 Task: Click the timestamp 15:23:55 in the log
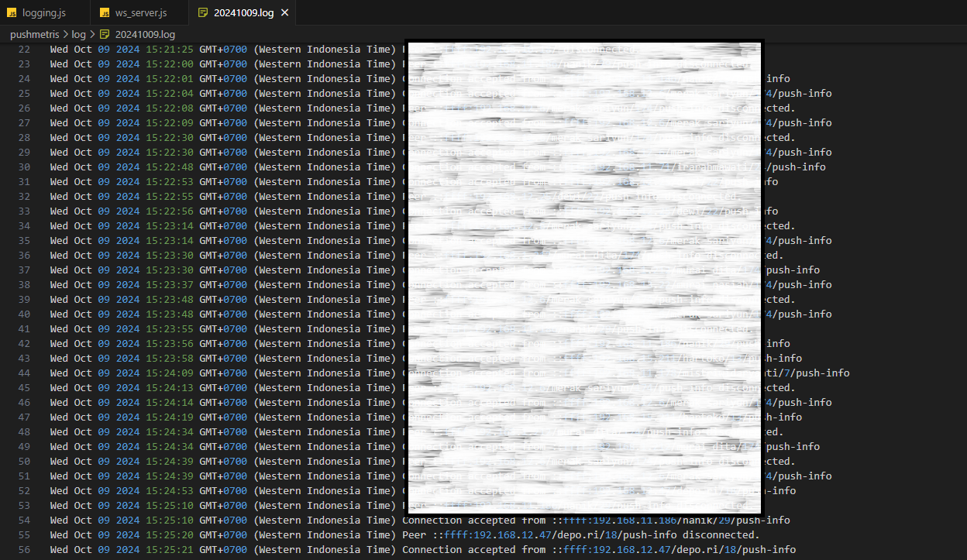click(x=170, y=329)
